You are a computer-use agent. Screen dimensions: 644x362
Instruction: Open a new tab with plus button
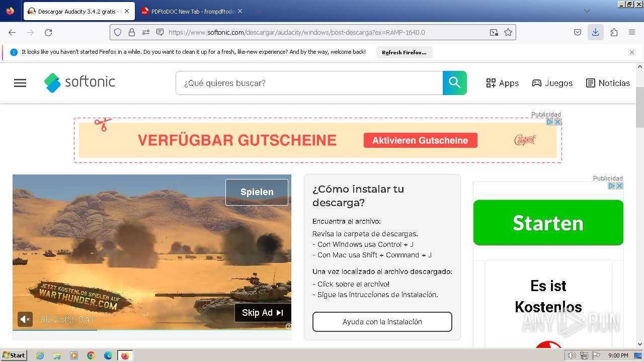pos(259,11)
